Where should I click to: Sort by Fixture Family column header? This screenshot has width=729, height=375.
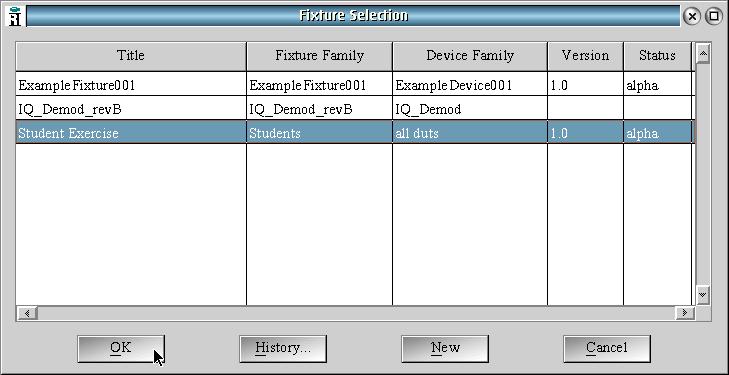319,56
